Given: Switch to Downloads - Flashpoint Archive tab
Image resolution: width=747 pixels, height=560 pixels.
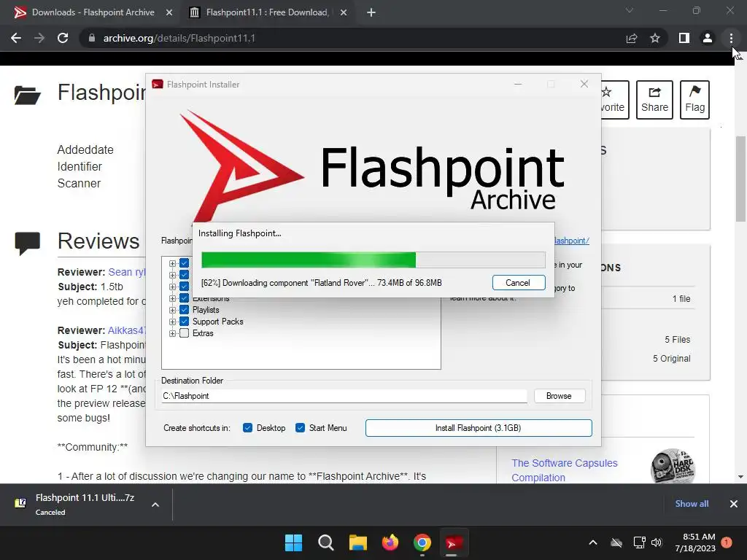Looking at the screenshot, I should [x=93, y=12].
